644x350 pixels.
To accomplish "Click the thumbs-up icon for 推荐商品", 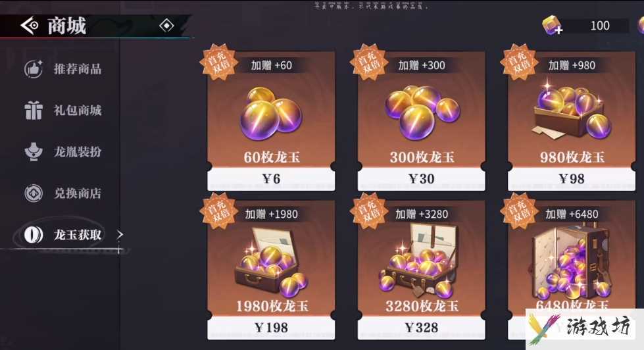I will [x=34, y=68].
